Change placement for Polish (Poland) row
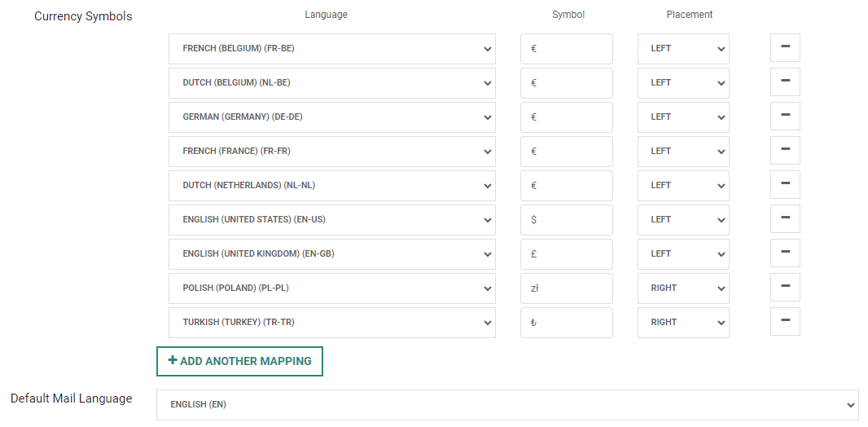Screen dimensions: 868x427 click(x=683, y=288)
